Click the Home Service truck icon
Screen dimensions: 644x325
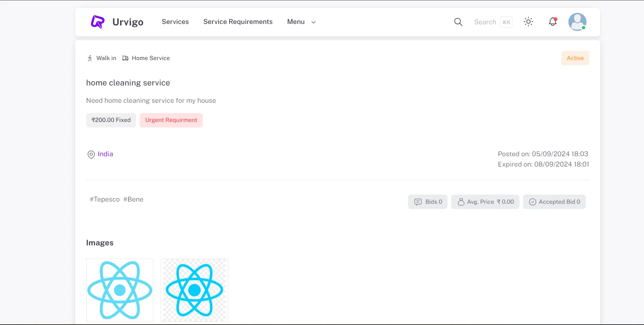[125, 58]
